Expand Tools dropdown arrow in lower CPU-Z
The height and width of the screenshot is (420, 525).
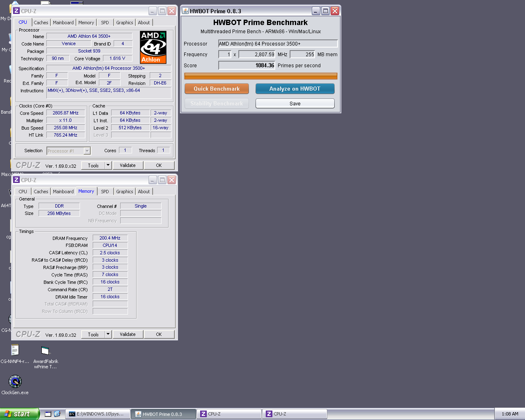[x=108, y=334]
